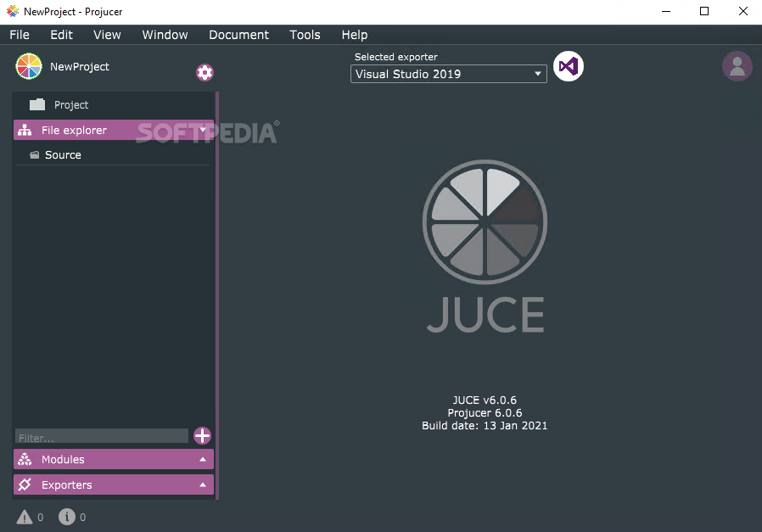Select the Source tree item

click(113, 155)
